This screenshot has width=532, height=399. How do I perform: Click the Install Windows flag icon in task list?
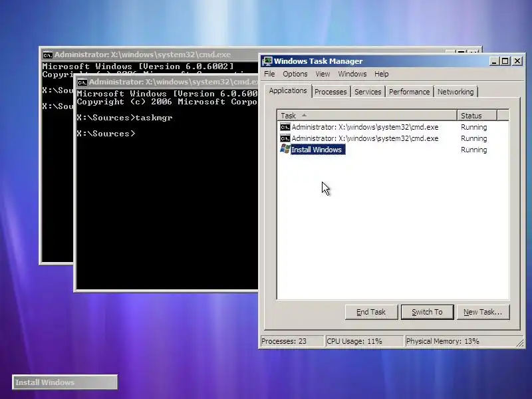click(x=285, y=149)
